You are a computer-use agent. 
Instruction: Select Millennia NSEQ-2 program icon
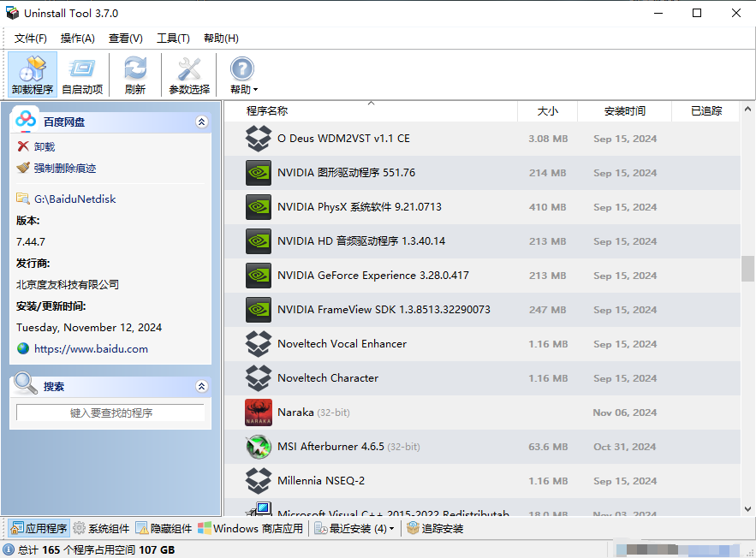click(259, 481)
